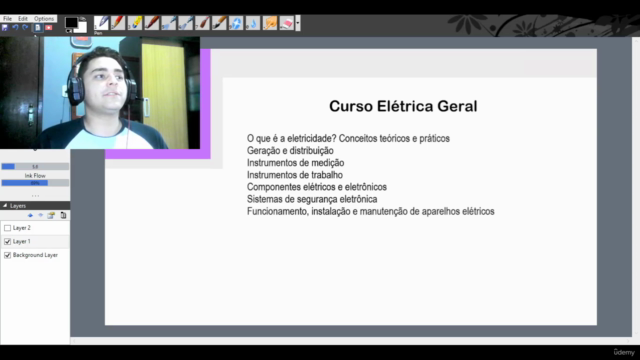The image size is (640, 360).
Task: Select the calligraphy brush tool, slot 8
Action: tap(219, 23)
